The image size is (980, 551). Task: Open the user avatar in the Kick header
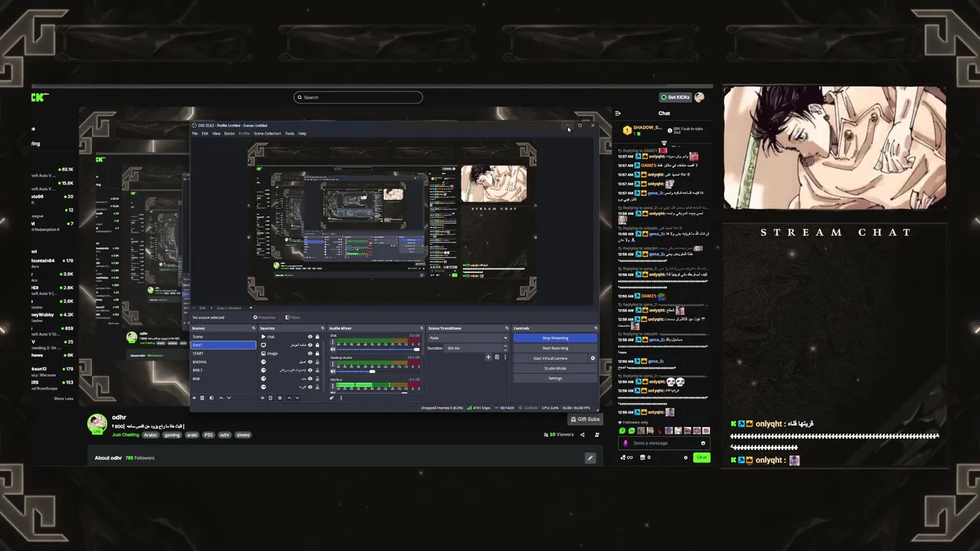pyautogui.click(x=699, y=97)
